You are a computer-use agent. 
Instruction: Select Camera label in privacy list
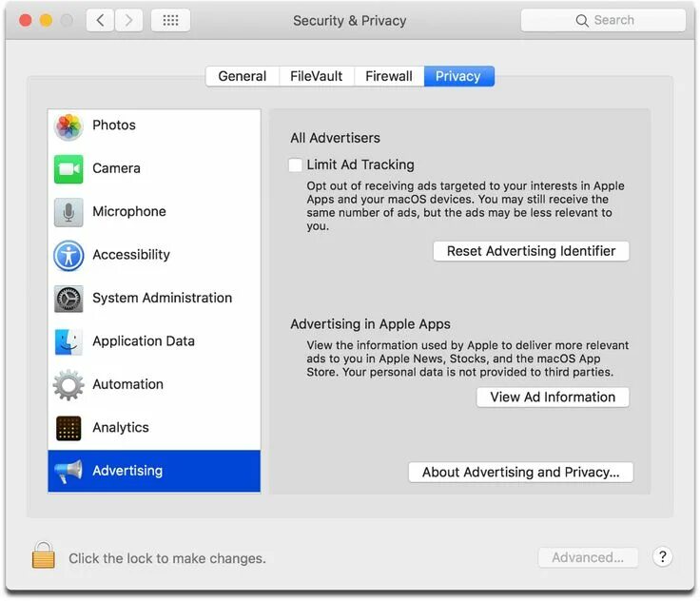(x=116, y=168)
